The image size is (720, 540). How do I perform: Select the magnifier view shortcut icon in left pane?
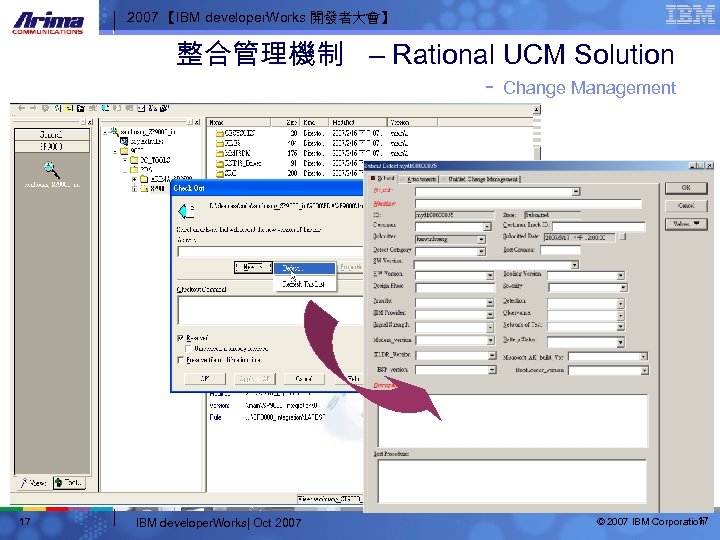click(51, 170)
